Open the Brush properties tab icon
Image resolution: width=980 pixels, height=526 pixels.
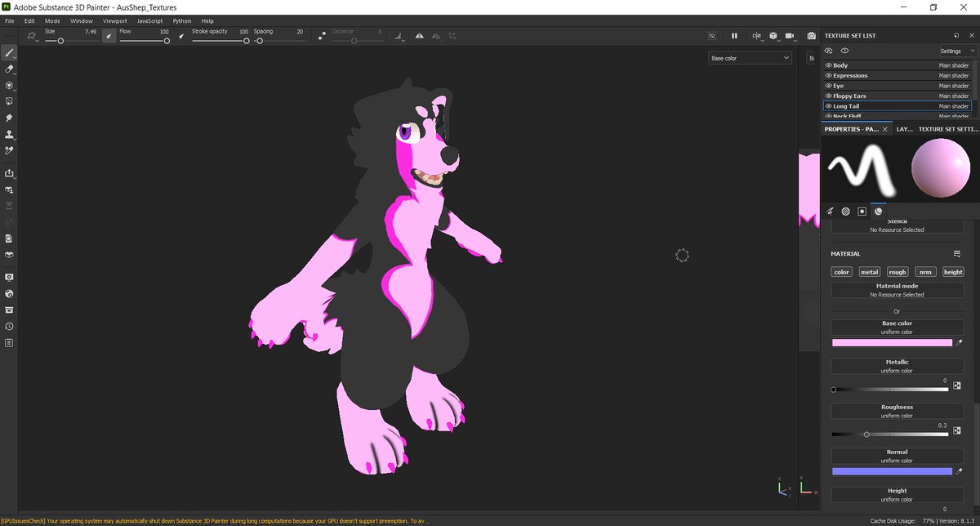tap(830, 211)
